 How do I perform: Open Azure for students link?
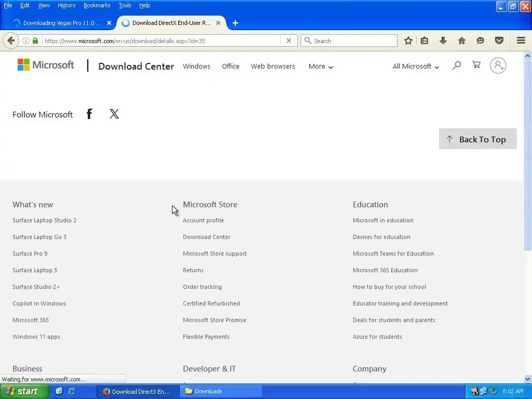click(377, 337)
